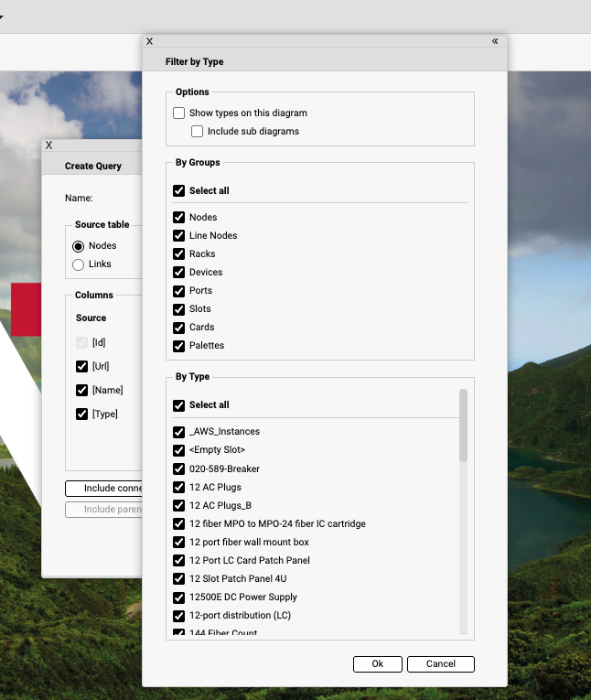Deselect the Palettes group checkbox
Image resolution: width=591 pixels, height=700 pixels.
pos(179,346)
